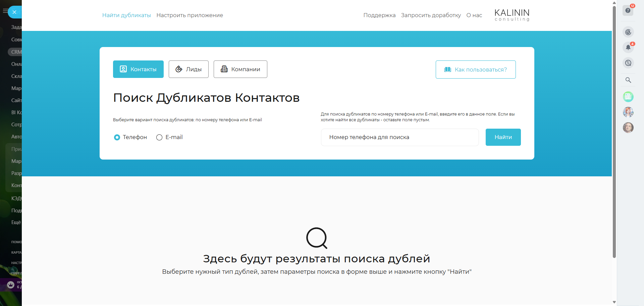Switch to the Лиды tab
644x306 pixels.
(189, 69)
